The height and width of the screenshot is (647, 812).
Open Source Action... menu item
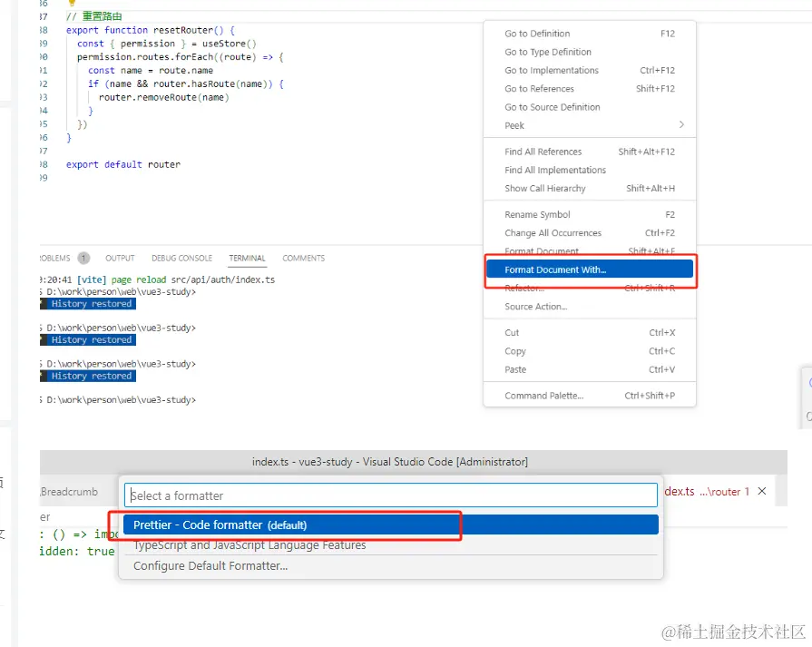(x=590, y=307)
